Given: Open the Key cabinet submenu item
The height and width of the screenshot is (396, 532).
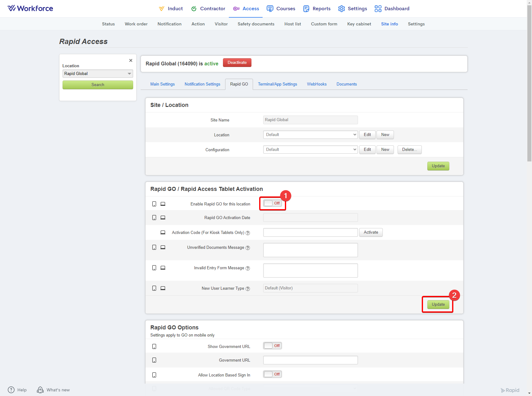Looking at the screenshot, I should pos(359,24).
